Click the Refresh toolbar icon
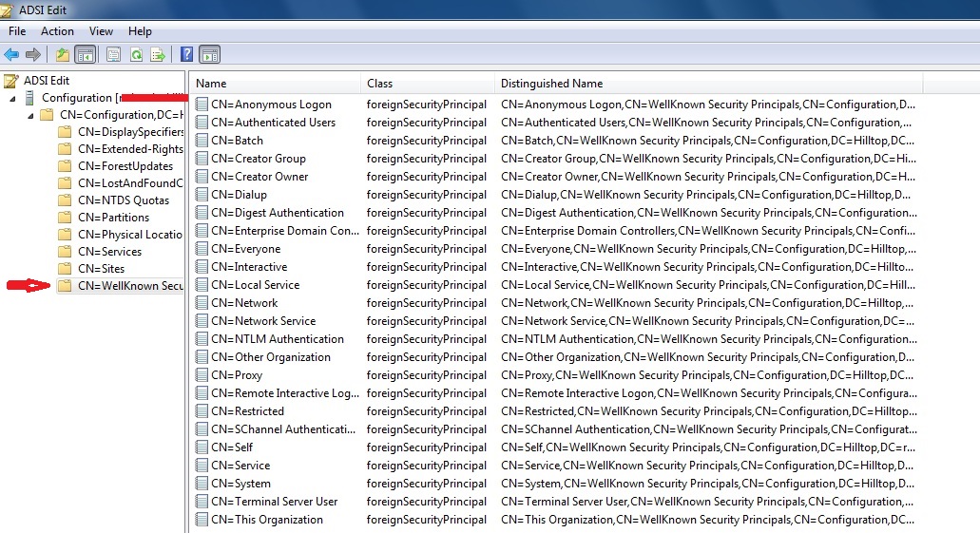Image resolution: width=980 pixels, height=533 pixels. click(136, 54)
